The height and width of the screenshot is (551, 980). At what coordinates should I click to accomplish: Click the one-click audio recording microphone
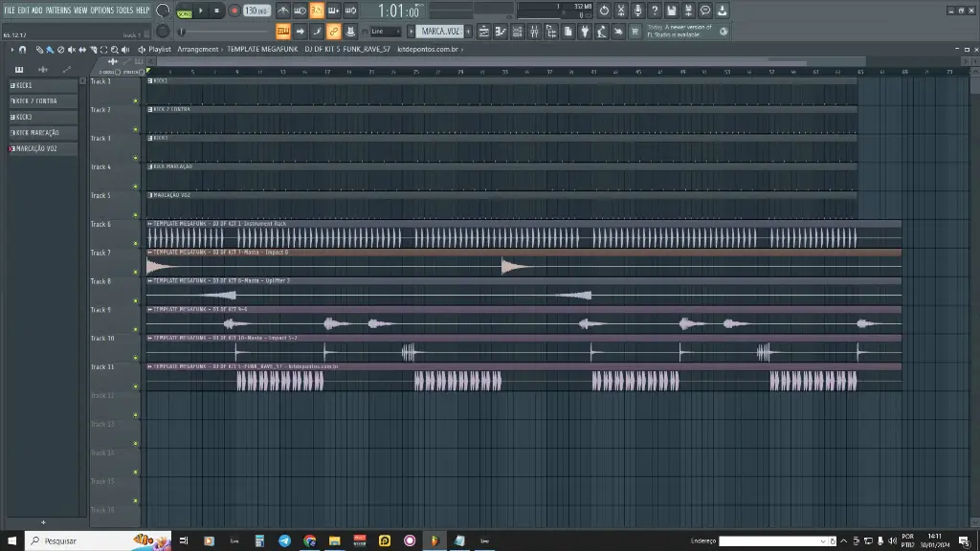click(x=637, y=11)
